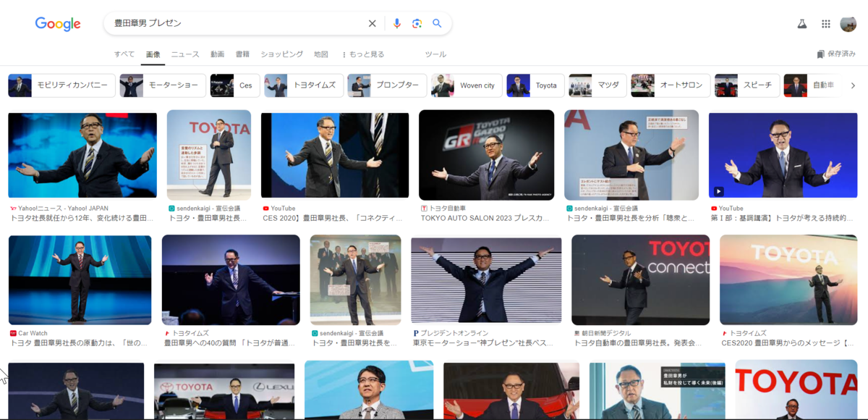
Task: Expand もっと見る menu
Action: point(363,54)
